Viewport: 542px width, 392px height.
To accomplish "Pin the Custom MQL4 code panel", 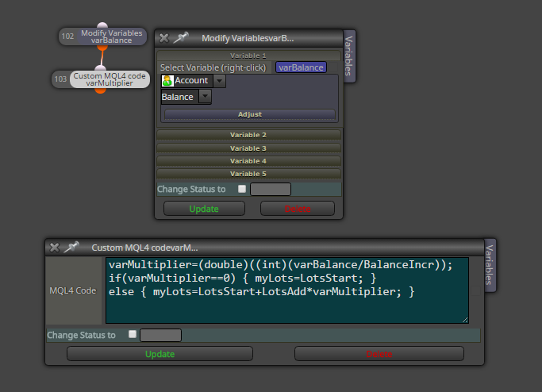I will point(71,247).
